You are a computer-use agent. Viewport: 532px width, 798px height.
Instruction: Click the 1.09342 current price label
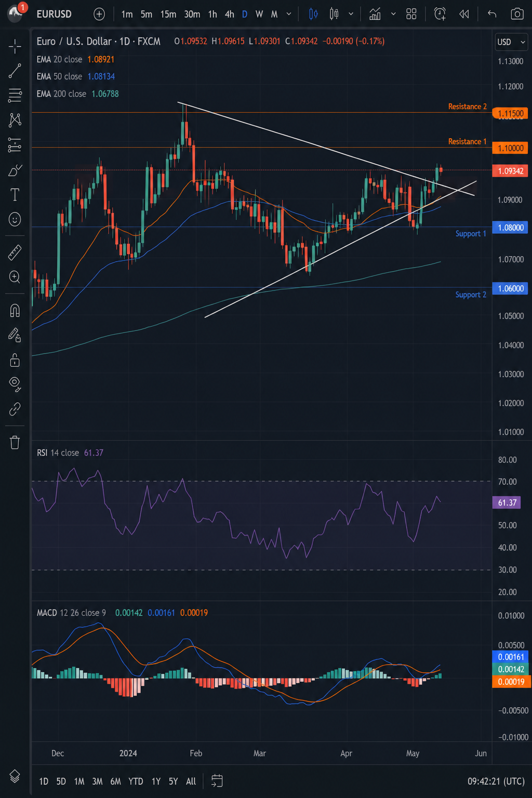511,171
